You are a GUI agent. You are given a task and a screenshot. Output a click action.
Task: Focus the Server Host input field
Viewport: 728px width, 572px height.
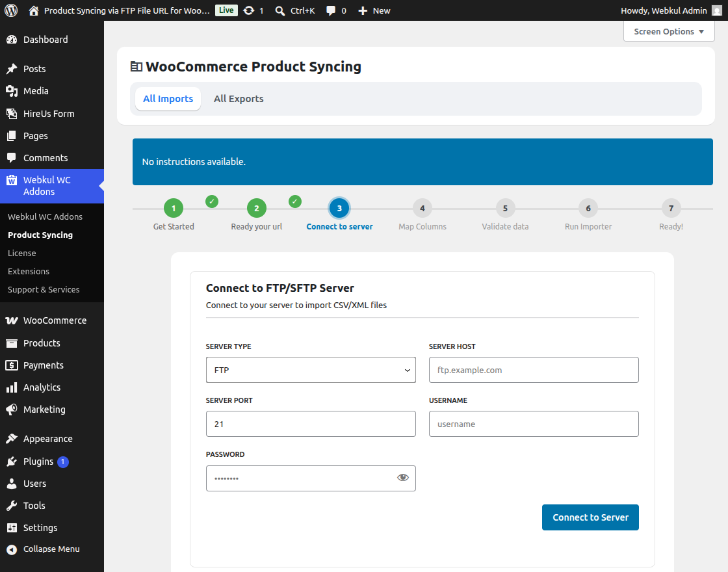point(534,370)
